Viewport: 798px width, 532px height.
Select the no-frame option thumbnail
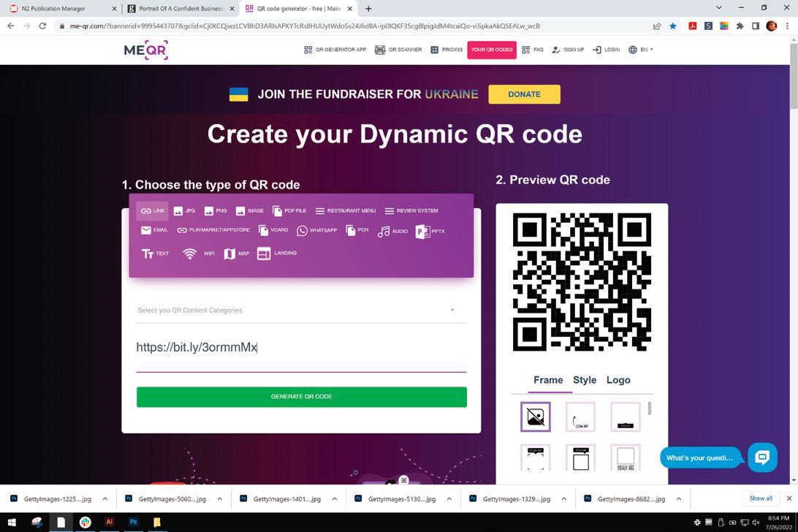pos(536,417)
